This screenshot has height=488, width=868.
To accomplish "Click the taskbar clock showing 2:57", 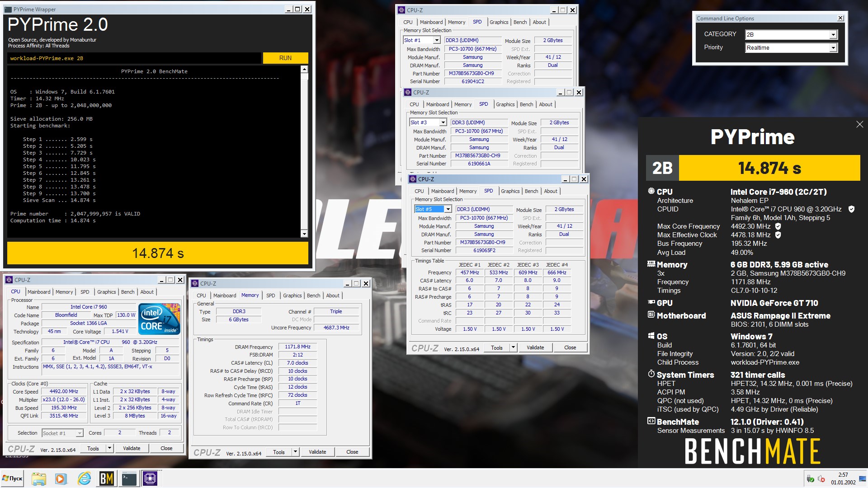I will coord(843,479).
